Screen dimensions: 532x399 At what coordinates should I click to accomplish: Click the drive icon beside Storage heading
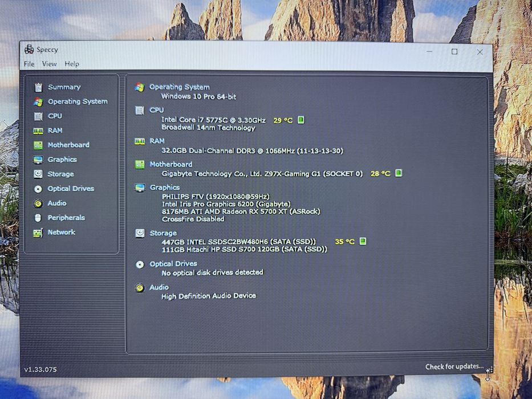[140, 233]
